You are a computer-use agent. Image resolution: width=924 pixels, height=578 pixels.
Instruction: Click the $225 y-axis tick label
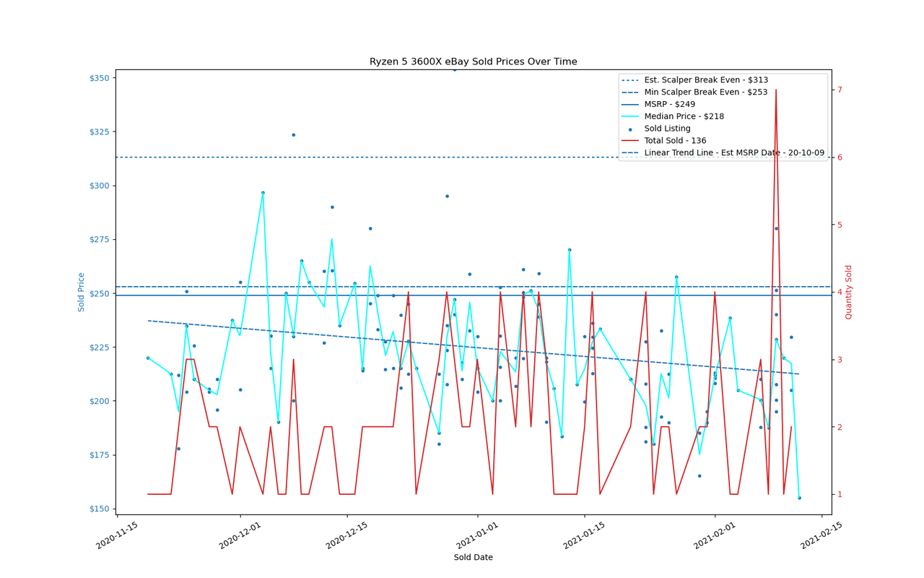click(x=98, y=347)
